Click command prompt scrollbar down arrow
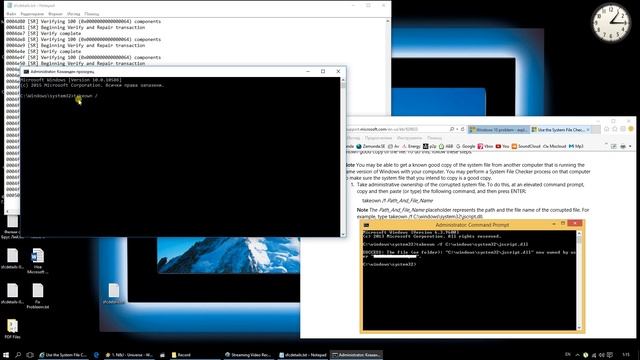The height and width of the screenshot is (360, 640). click(x=343, y=234)
